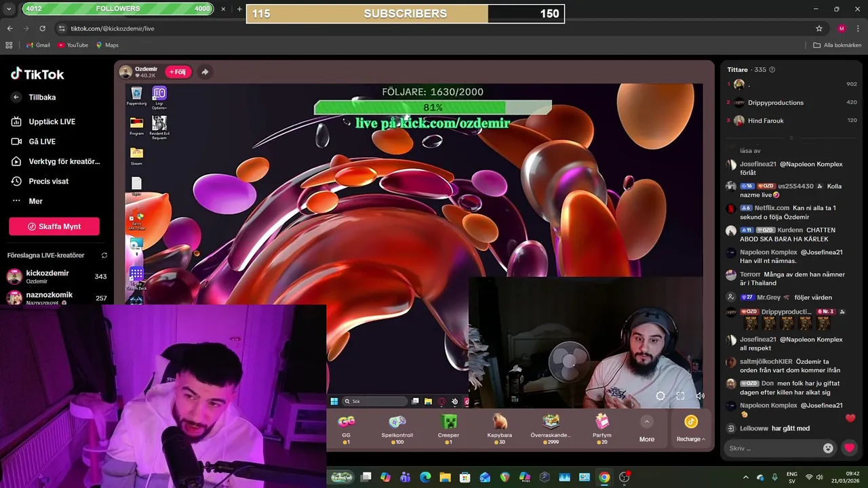The height and width of the screenshot is (488, 868).
Task: Open top viewer Hind Farouk
Action: [x=765, y=121]
